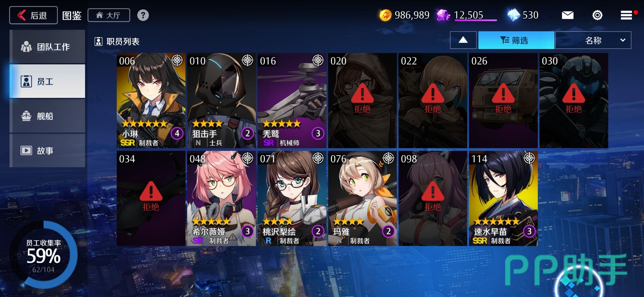644x297 pixels.
Task: Open employee card 048 希尔薇娅
Action: [x=221, y=198]
